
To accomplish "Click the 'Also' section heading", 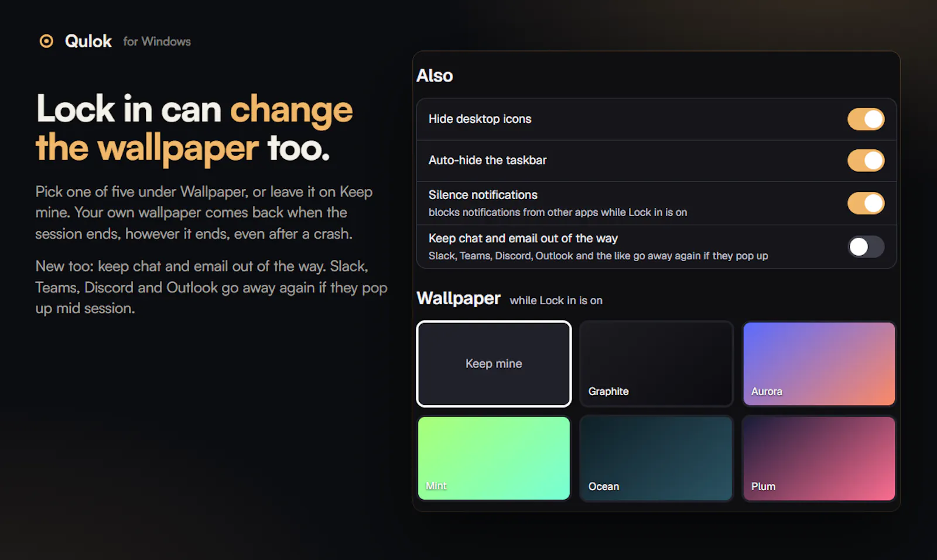I will (x=435, y=75).
